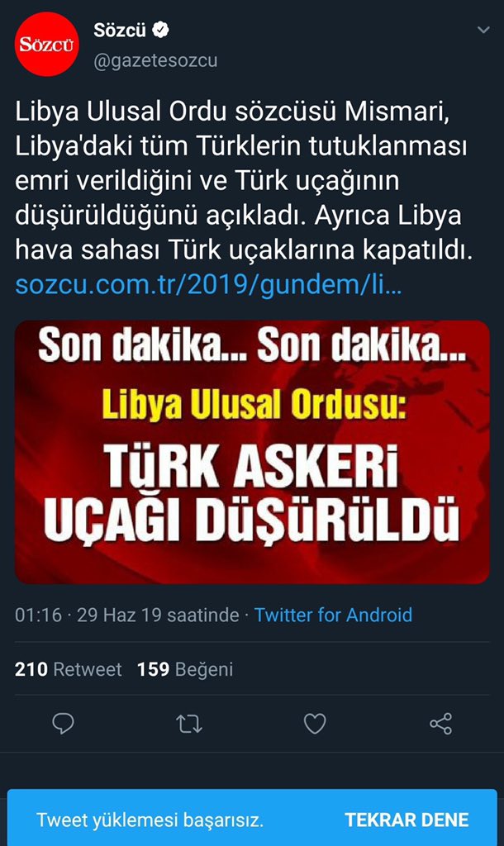Open the share icon
This screenshot has height=846, width=504.
tap(441, 724)
